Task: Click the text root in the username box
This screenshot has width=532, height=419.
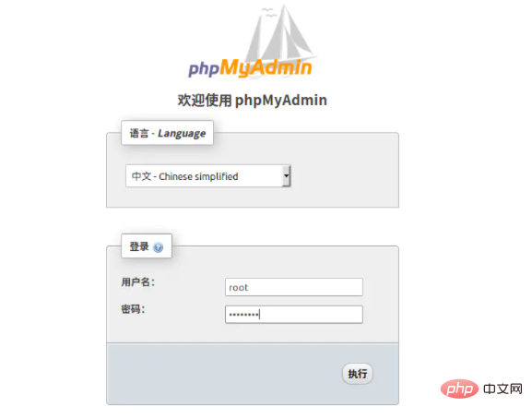Action: point(239,288)
